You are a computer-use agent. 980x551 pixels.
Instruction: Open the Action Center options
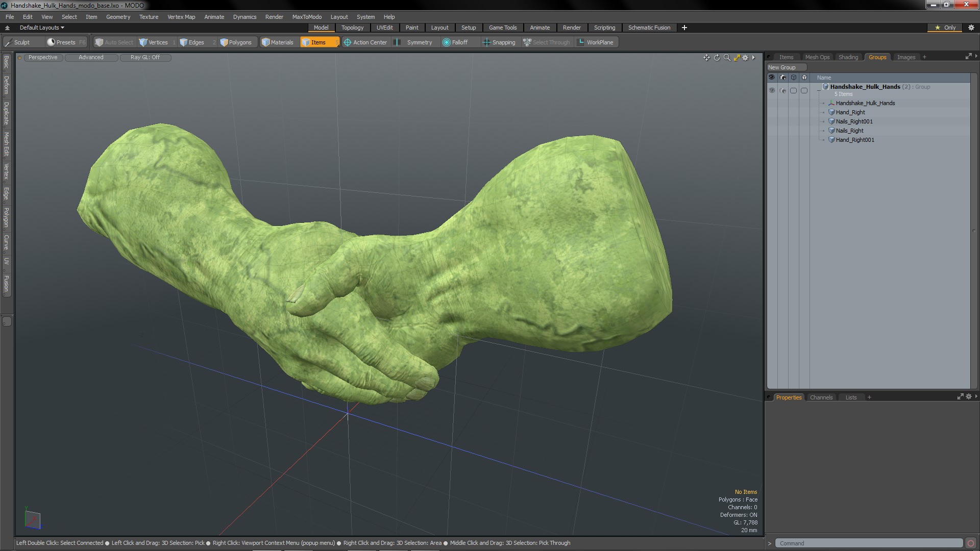click(x=365, y=42)
